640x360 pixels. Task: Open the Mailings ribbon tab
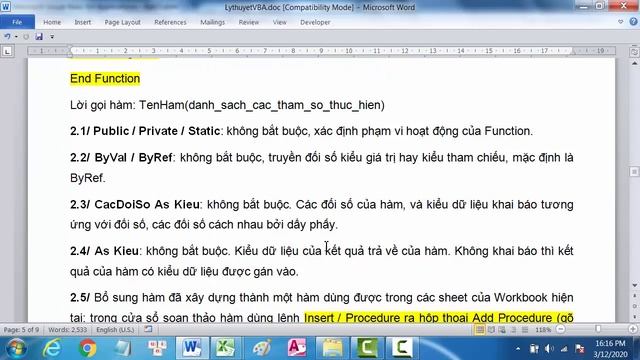click(212, 22)
